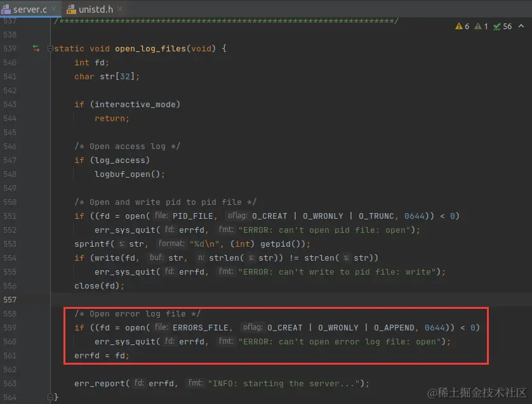Close the unistd.h tab
532x404 pixels.
point(120,9)
